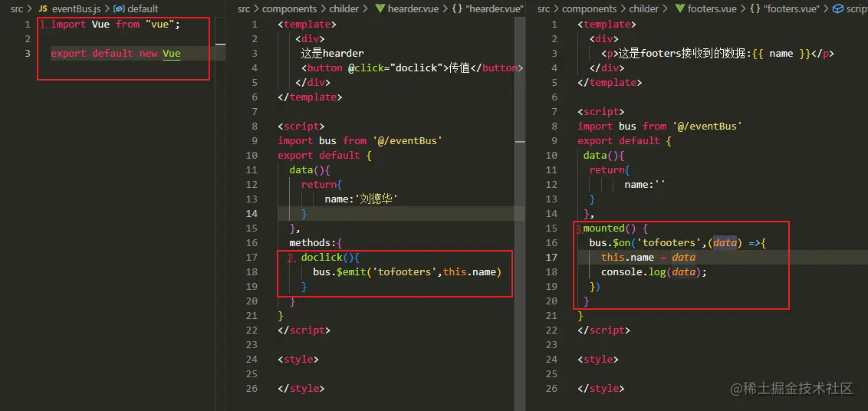Select line number 26 in hearder.vue
Viewport: 868px width, 411px height.
(252, 388)
